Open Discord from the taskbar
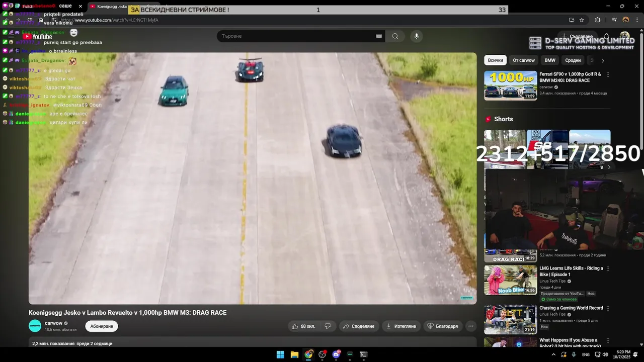Image resolution: width=644 pixels, height=362 pixels. pos(336,354)
